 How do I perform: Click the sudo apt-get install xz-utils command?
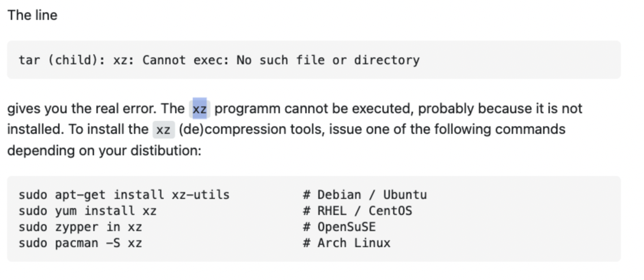coord(124,195)
